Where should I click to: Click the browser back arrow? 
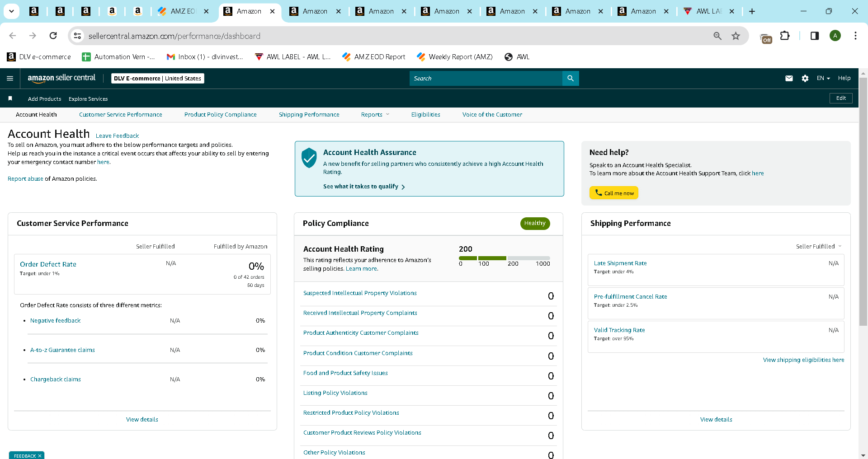[13, 36]
